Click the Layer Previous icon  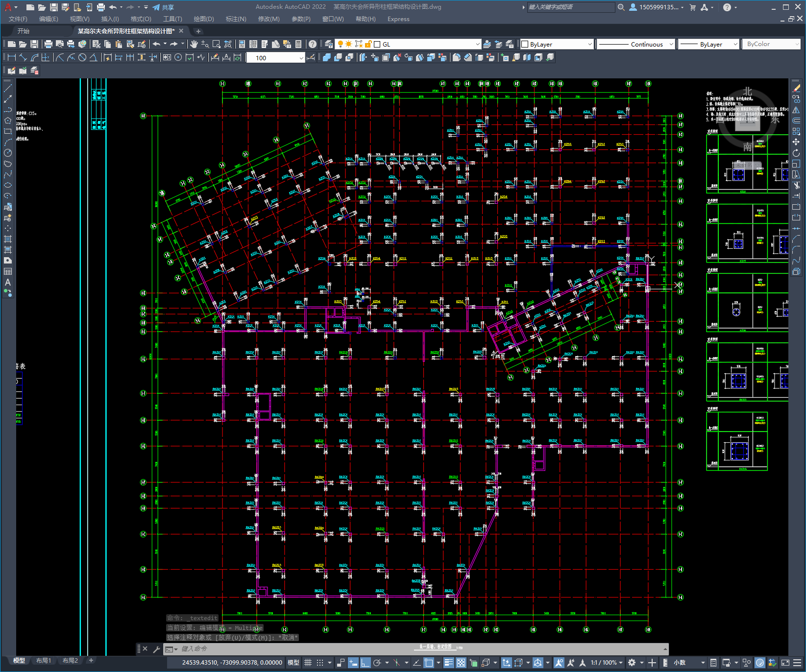pos(498,44)
